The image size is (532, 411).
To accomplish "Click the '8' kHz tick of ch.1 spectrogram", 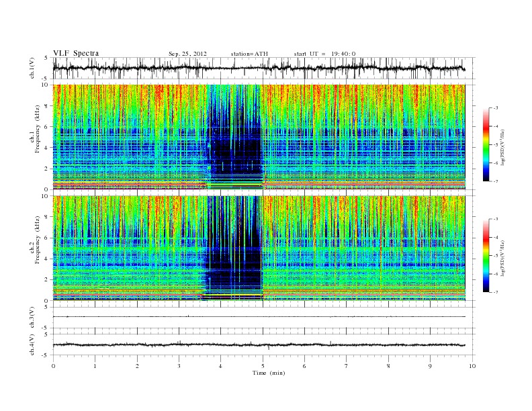I will click(x=47, y=106).
